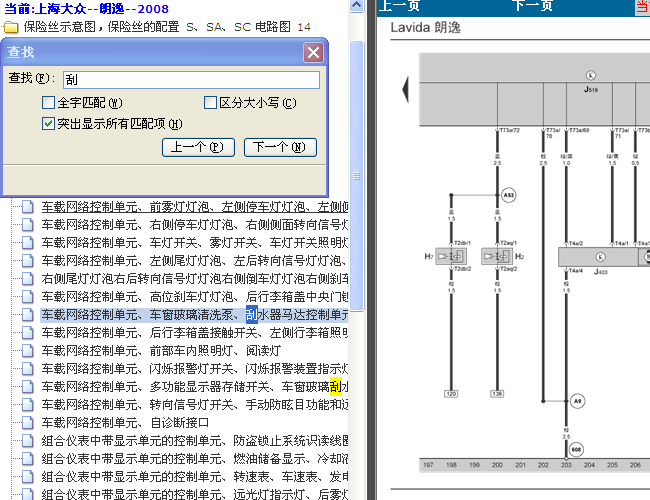Select 右侧停车灯灯泡、右侧侧面转向信号灯 item

tap(194, 224)
